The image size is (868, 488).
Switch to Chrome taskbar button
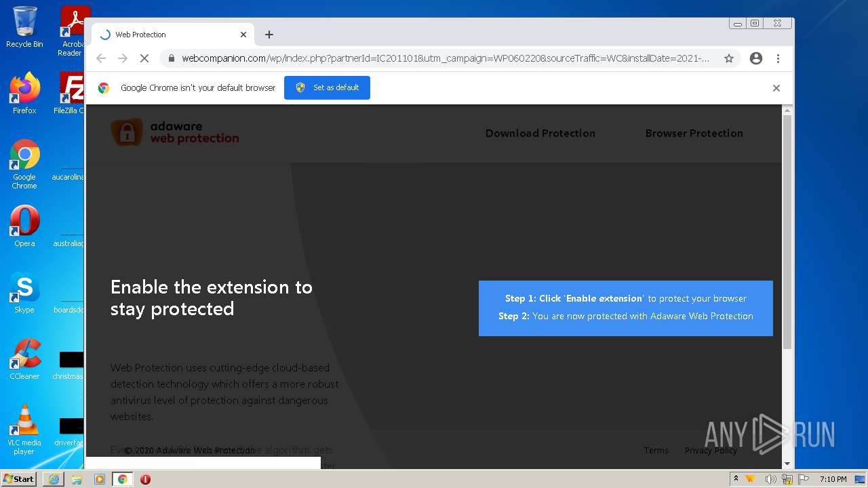(x=122, y=479)
